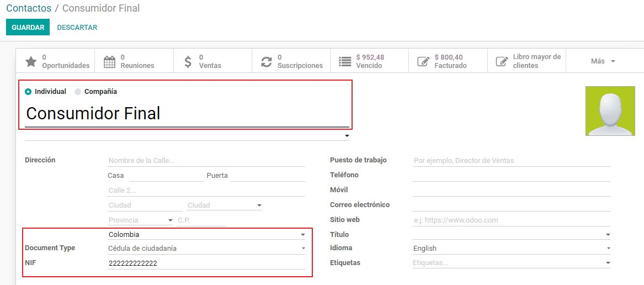Select the Individual radio button

pos(28,92)
